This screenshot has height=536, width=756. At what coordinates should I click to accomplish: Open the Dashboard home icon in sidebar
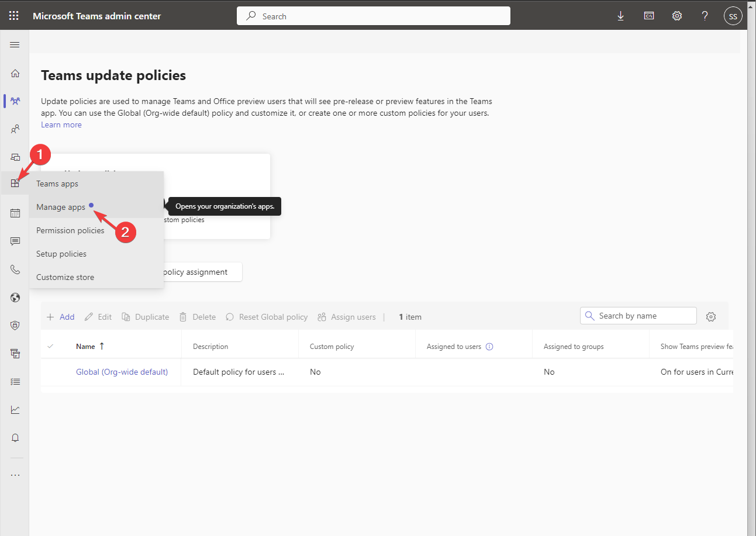point(15,73)
